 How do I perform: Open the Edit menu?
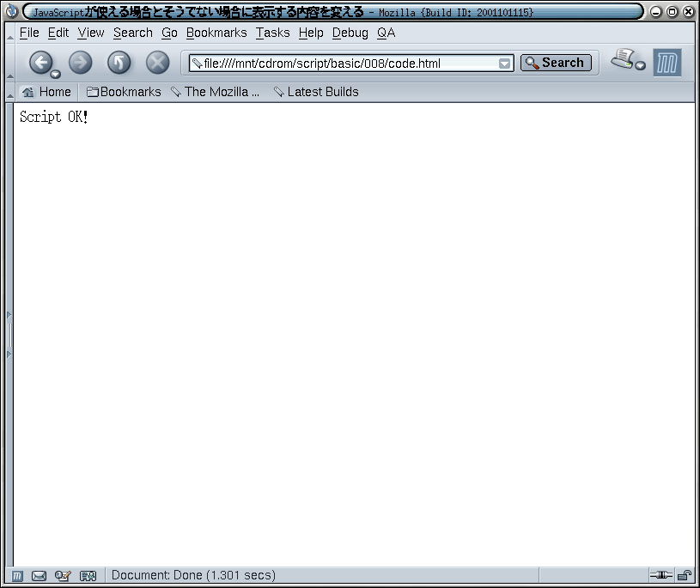(x=58, y=33)
